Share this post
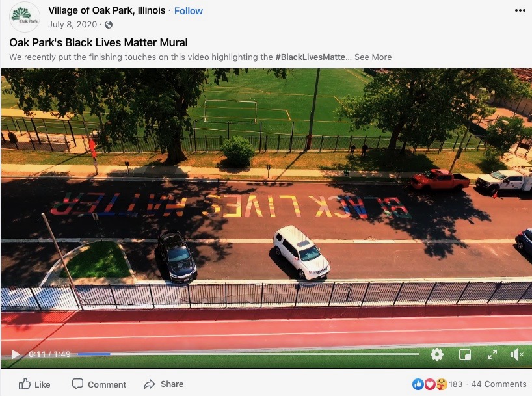 [x=163, y=384]
